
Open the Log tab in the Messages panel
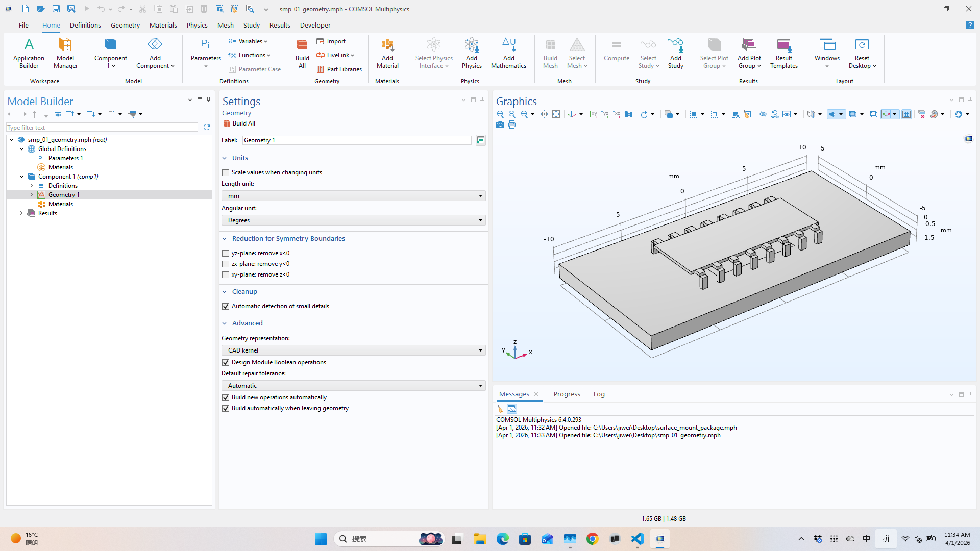point(599,394)
